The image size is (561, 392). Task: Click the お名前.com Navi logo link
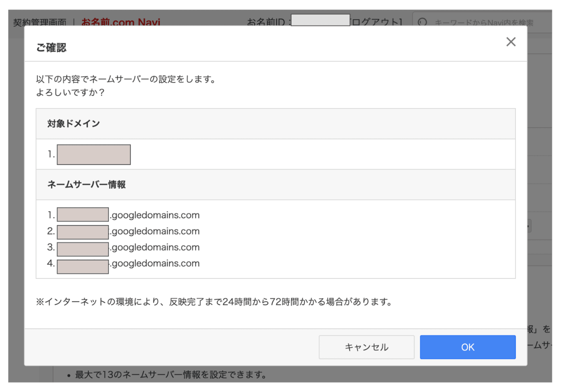pyautogui.click(x=121, y=22)
